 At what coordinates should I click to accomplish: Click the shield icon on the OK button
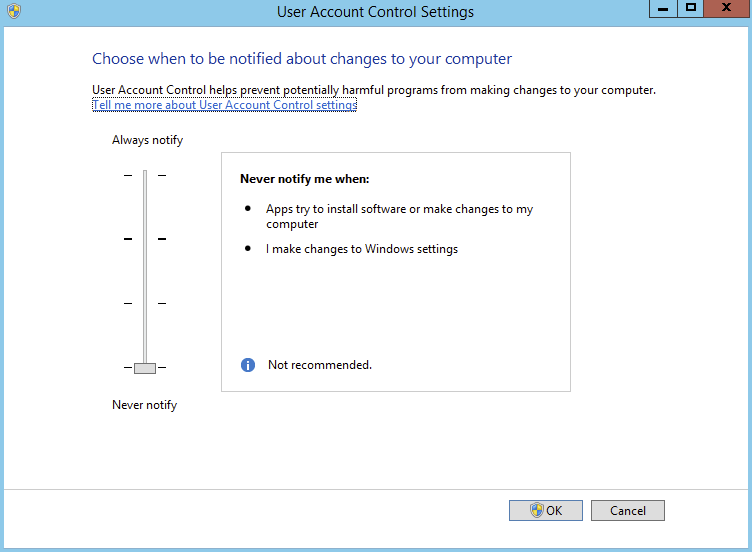[x=536, y=510]
